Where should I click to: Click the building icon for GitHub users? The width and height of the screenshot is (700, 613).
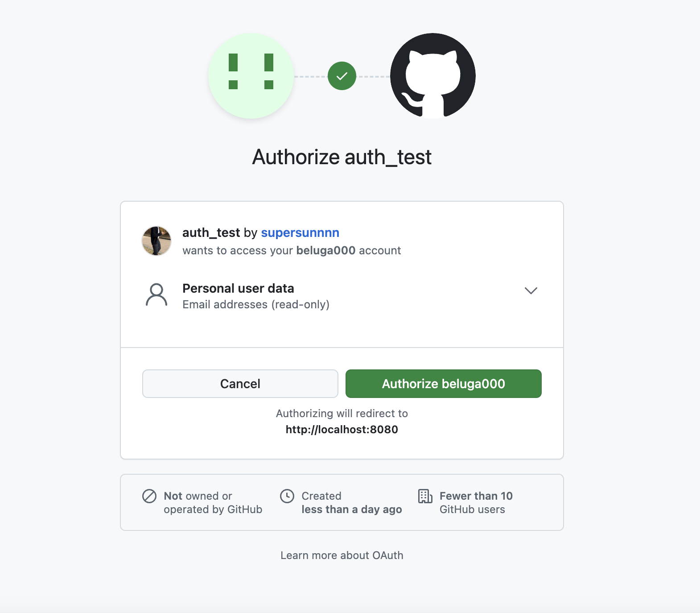(425, 496)
